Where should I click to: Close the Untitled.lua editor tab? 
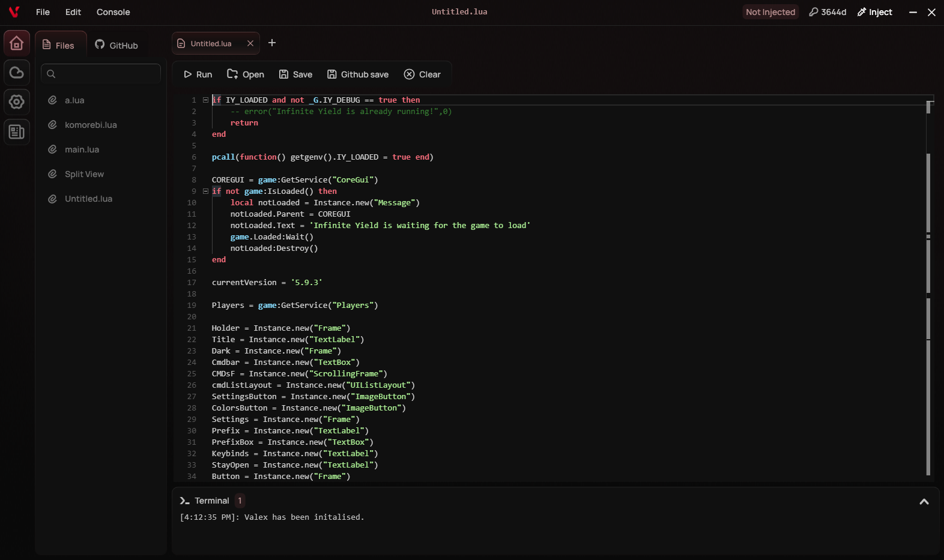tap(250, 43)
